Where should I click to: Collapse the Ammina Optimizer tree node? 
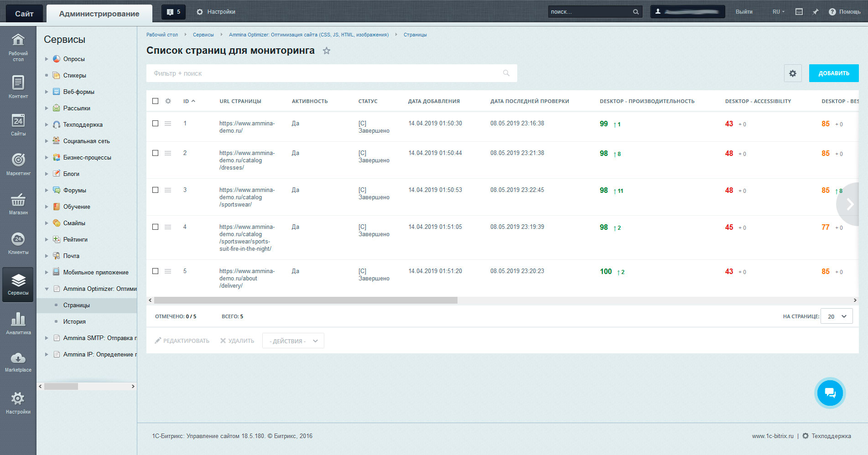pyautogui.click(x=47, y=289)
